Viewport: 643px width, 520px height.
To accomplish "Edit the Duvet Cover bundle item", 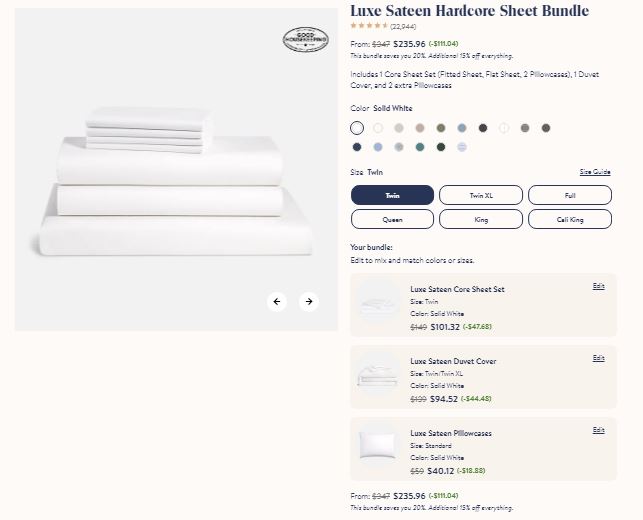I will (598, 358).
